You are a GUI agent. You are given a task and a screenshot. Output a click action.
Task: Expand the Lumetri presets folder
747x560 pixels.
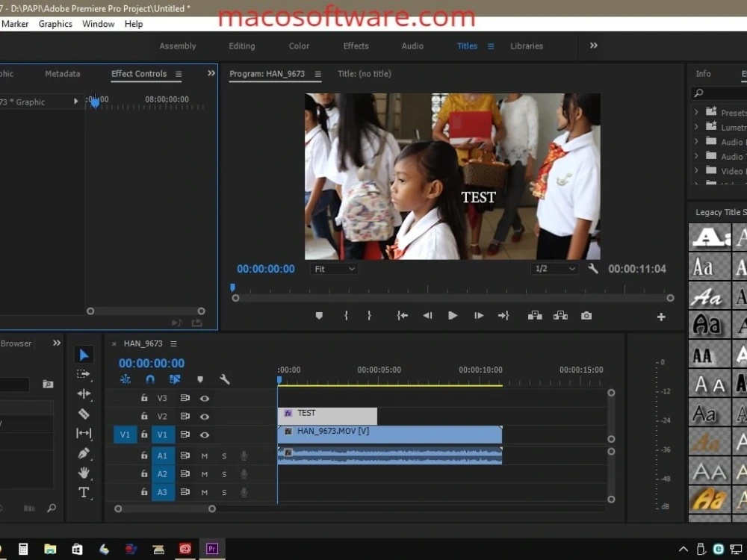pos(696,127)
